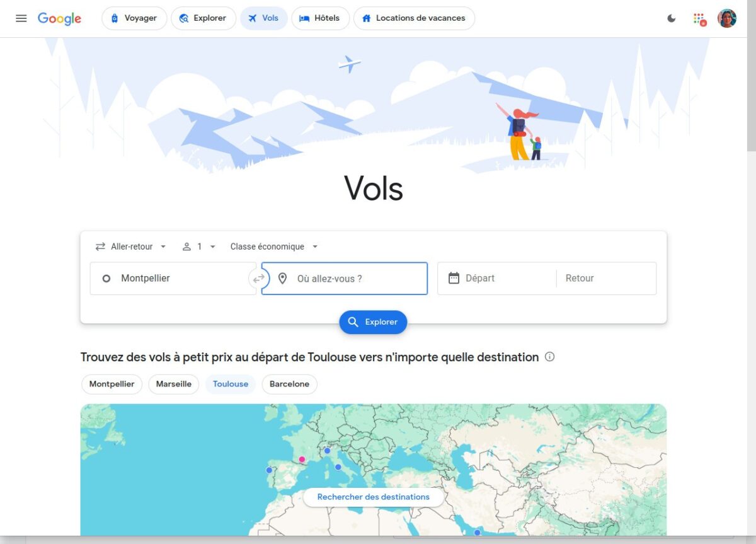Click the pink Toulouse marker on map

[x=302, y=460]
